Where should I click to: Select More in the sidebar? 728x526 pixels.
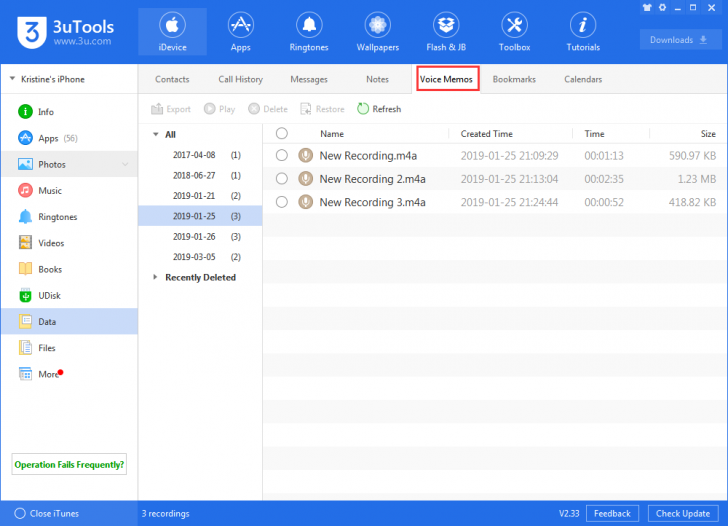pos(70,374)
